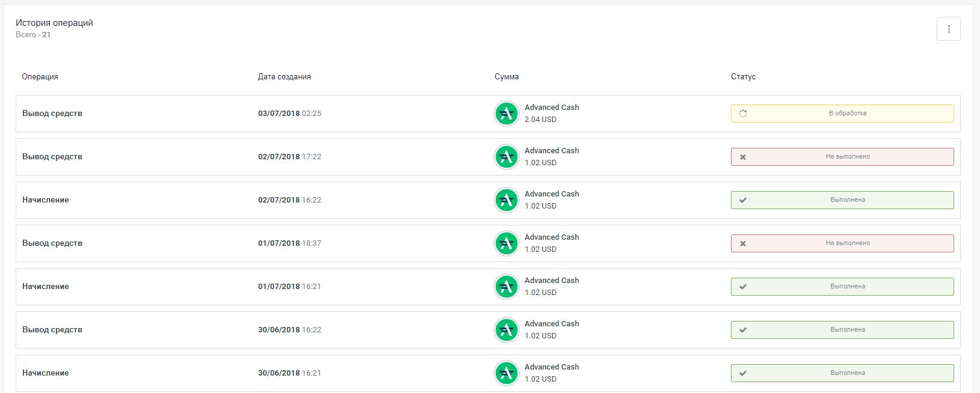
Task: Select Начисление in the 01/07/2018 16:21 row
Action: (x=46, y=287)
